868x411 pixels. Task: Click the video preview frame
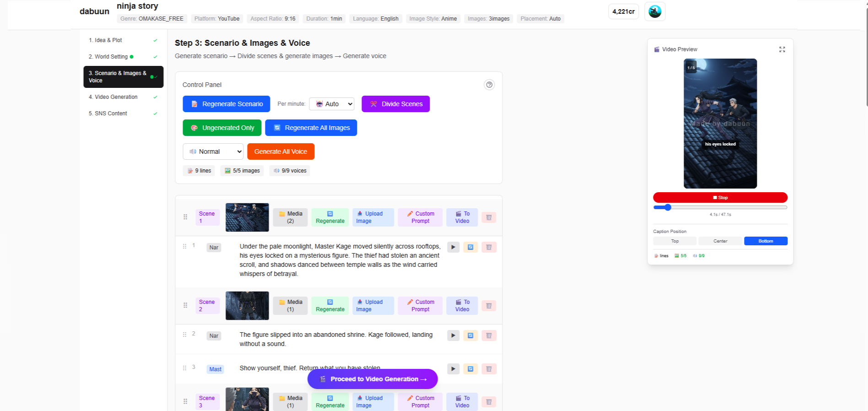[720, 124]
